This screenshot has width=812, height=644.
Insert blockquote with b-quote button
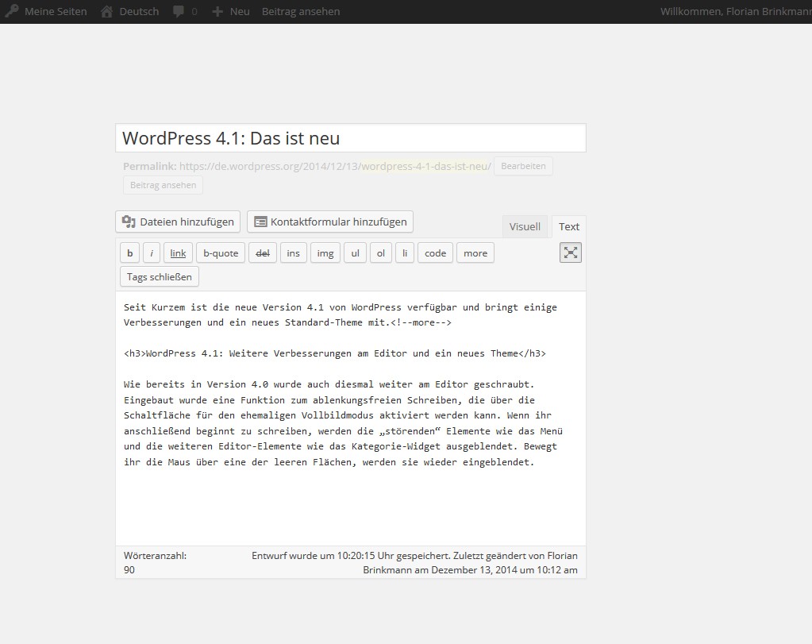221,253
